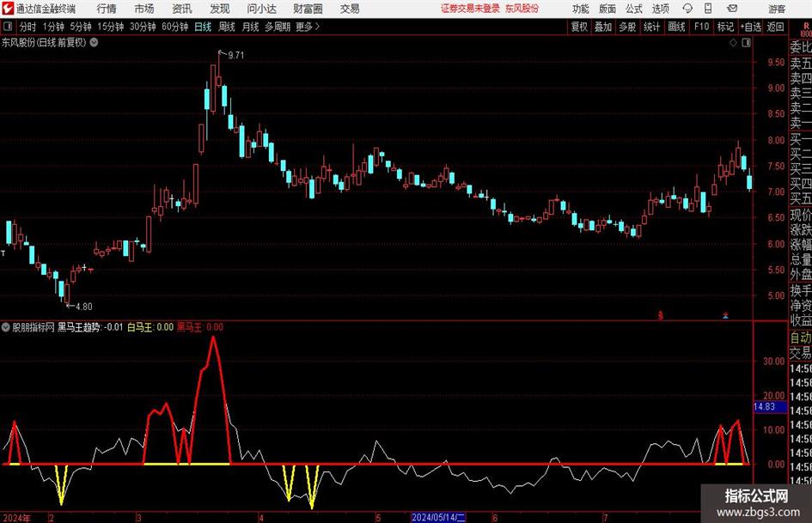Switch to 分时 intraday chart
Viewport: 812px width, 523px height.
click(27, 27)
